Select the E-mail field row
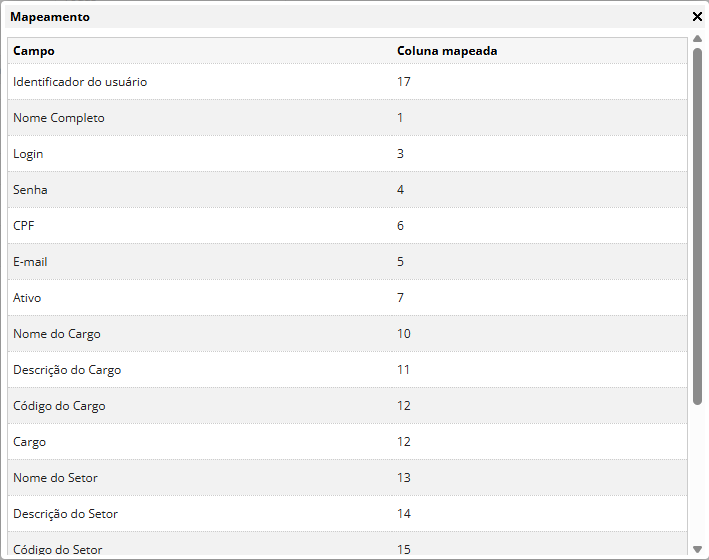This screenshot has height=560, width=709. [x=30, y=262]
